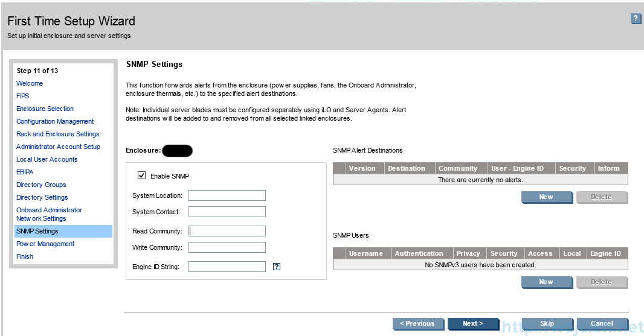Add a new SNMP alert destination
The width and height of the screenshot is (644, 336).
tap(546, 197)
